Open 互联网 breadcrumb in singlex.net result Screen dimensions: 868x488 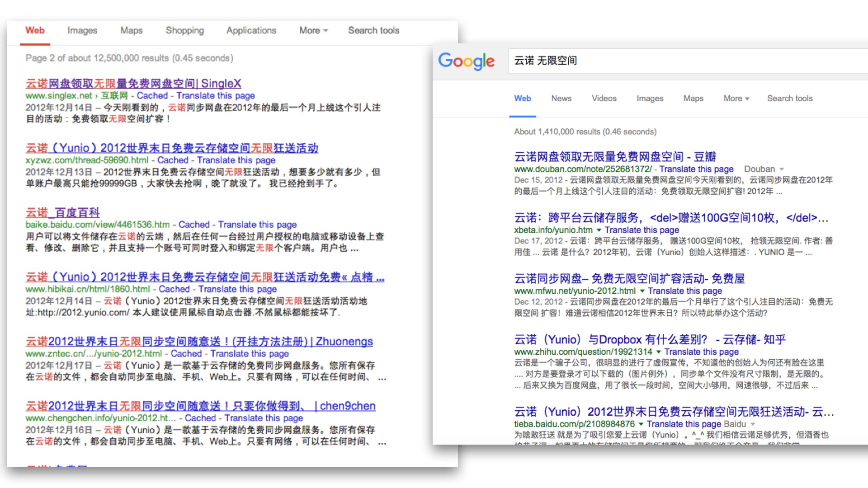pos(114,95)
